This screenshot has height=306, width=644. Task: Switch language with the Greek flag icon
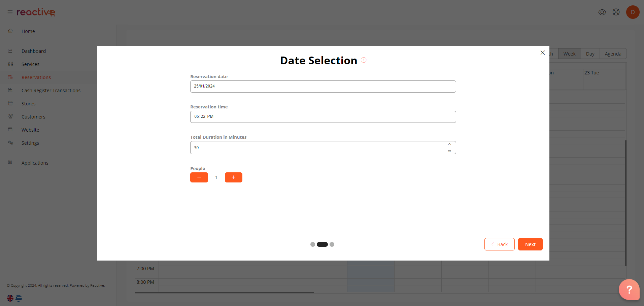point(19,298)
